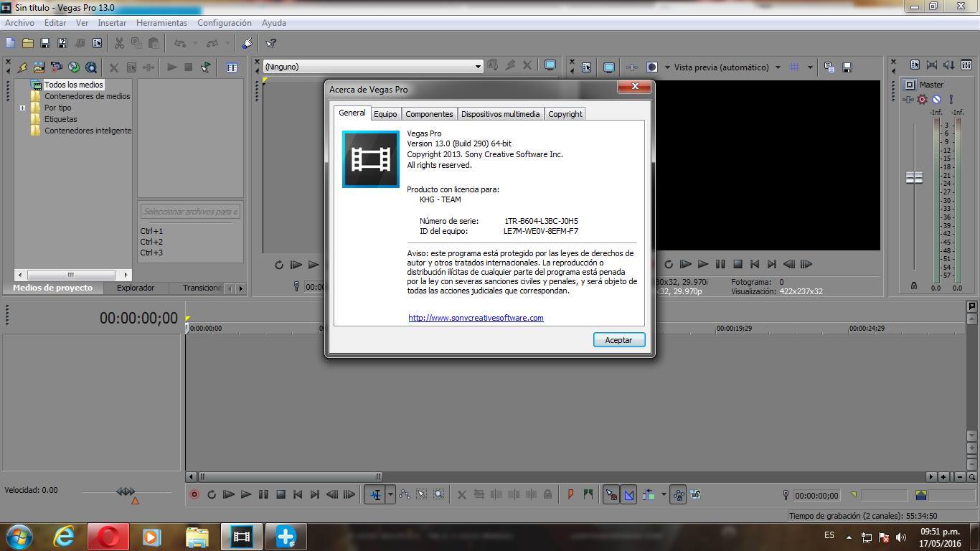Toggle Loop Playback in the transport bar
This screenshot has width=980, height=551.
pyautogui.click(x=212, y=494)
